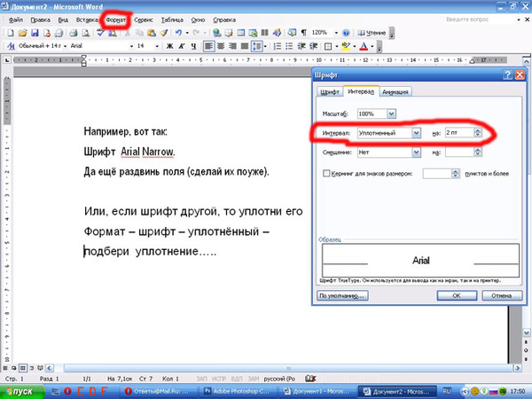Expand the Смещение Нет dropdown

[417, 153]
